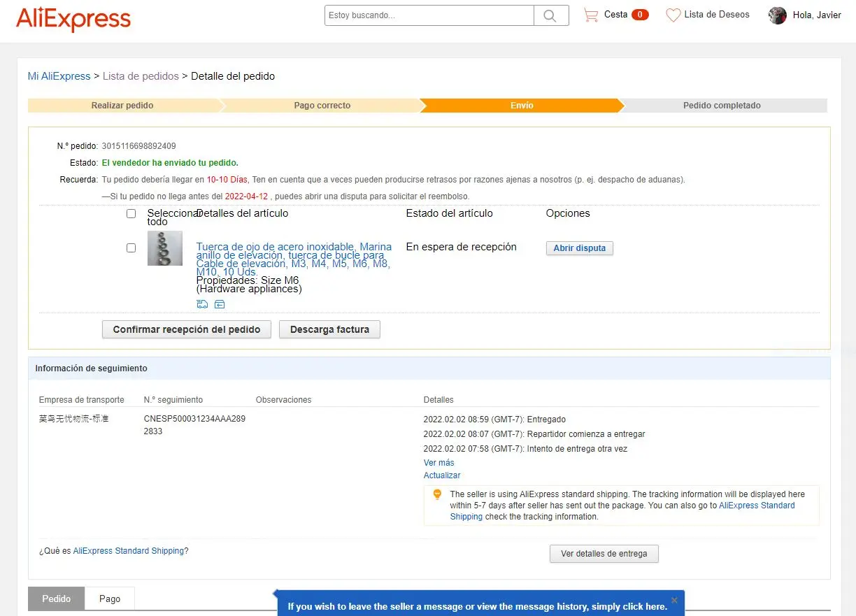Click the 'Detalle del pedido' breadcrumb text
The height and width of the screenshot is (616, 856).
[x=233, y=76]
